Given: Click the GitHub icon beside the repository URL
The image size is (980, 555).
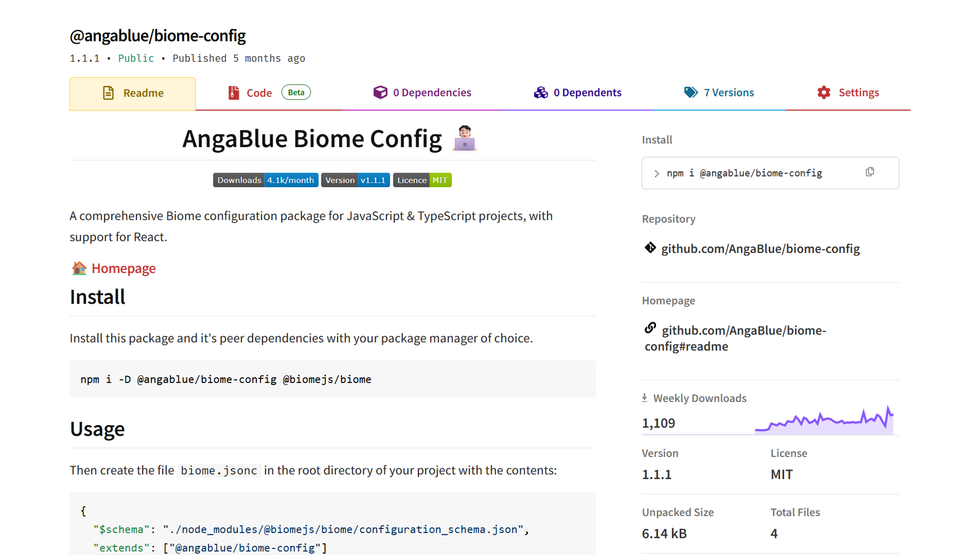Looking at the screenshot, I should (651, 248).
